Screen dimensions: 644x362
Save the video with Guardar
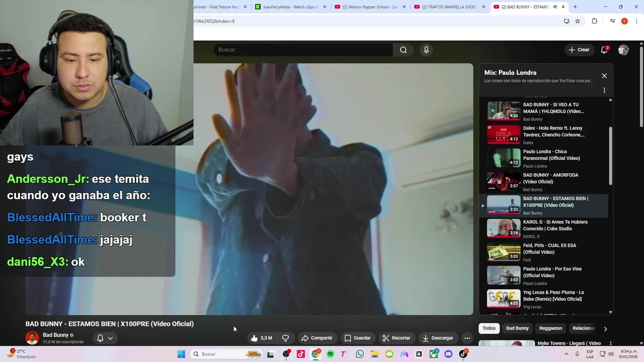(357, 338)
